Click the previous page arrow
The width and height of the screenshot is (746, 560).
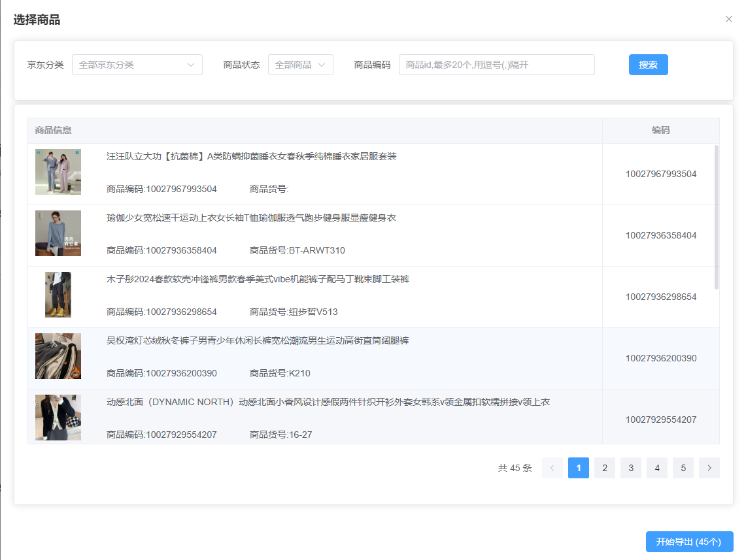[552, 468]
